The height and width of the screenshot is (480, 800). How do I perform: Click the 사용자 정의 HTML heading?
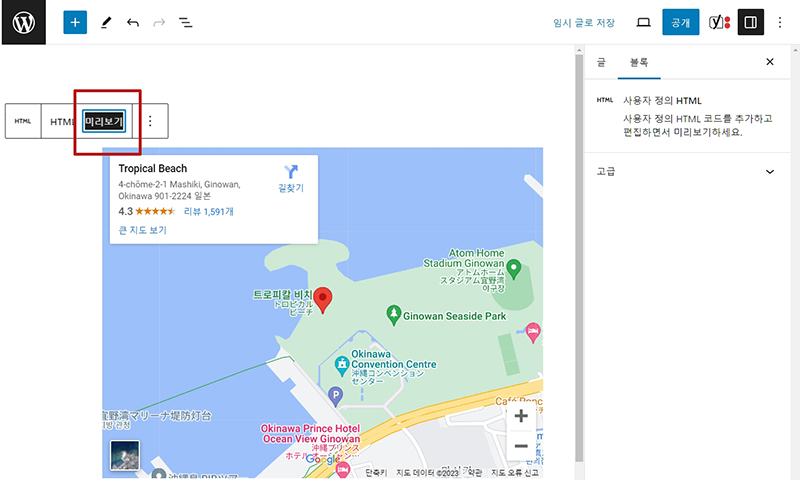coord(662,100)
